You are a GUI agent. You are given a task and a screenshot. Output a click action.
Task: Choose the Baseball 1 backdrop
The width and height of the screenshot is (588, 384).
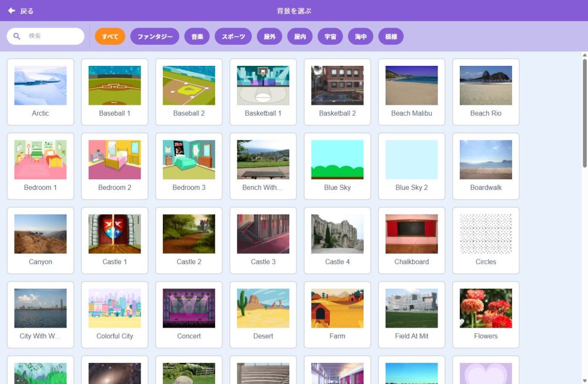115,92
